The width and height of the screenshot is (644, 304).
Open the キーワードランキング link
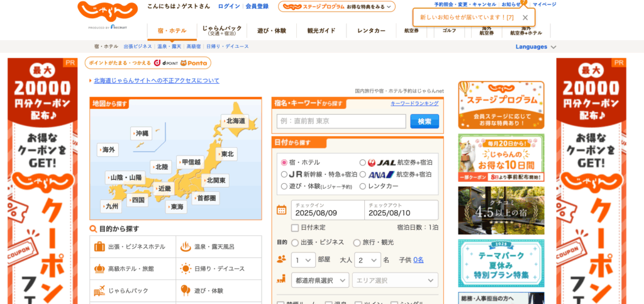coord(414,103)
